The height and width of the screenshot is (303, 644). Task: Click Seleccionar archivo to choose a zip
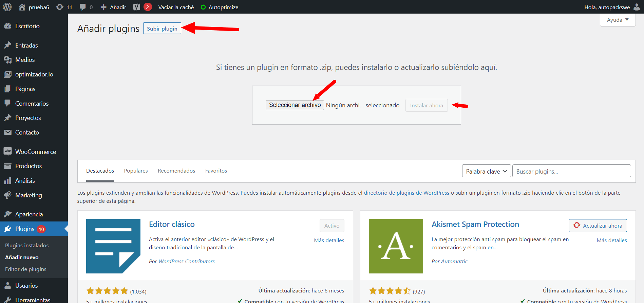point(295,105)
